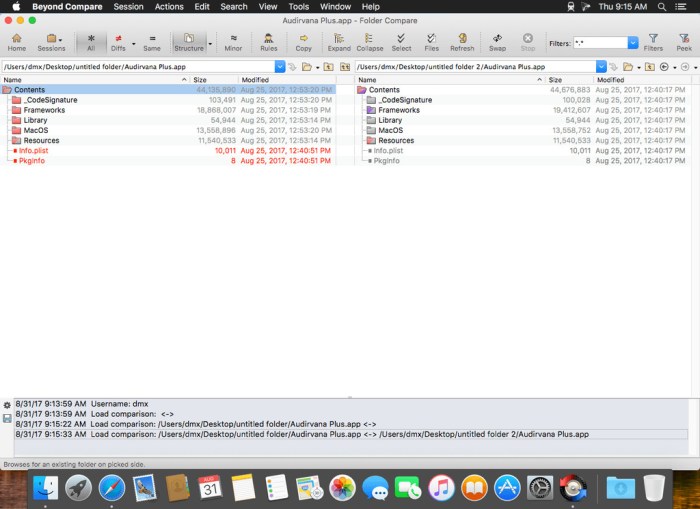
Task: Click the Minor toolbar button
Action: pyautogui.click(x=233, y=41)
